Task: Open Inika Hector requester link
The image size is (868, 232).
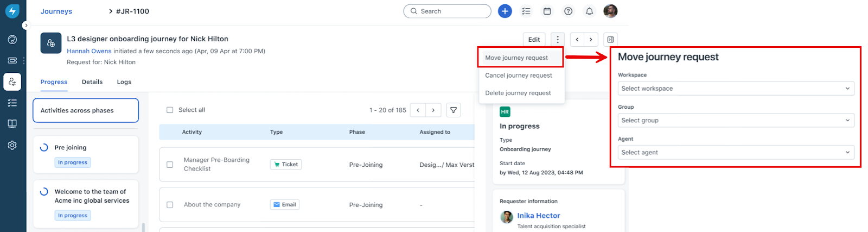Action: tap(539, 216)
